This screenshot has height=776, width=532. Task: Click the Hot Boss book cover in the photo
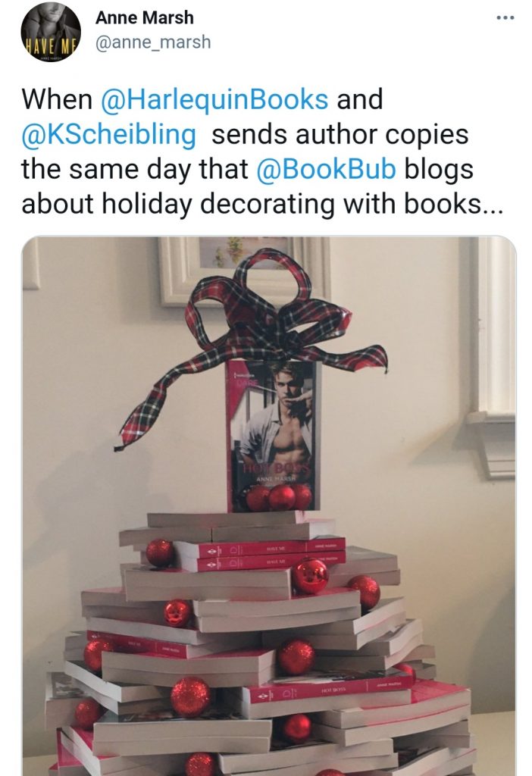pos(273,435)
